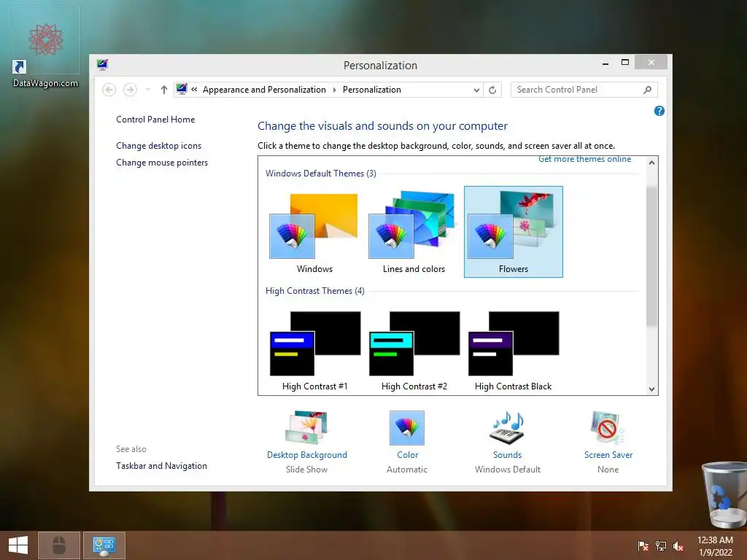
Task: Expand arrow after Appearance and Personalization
Action: point(334,90)
